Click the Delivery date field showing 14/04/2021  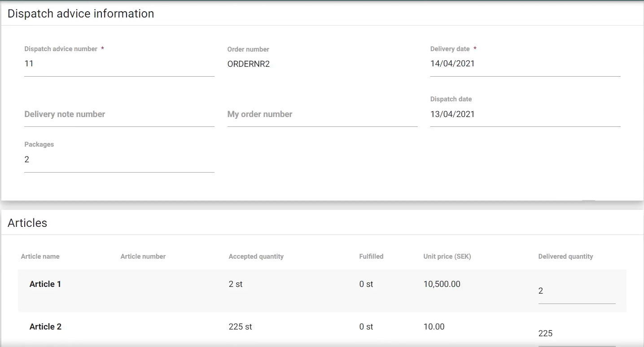pos(525,64)
